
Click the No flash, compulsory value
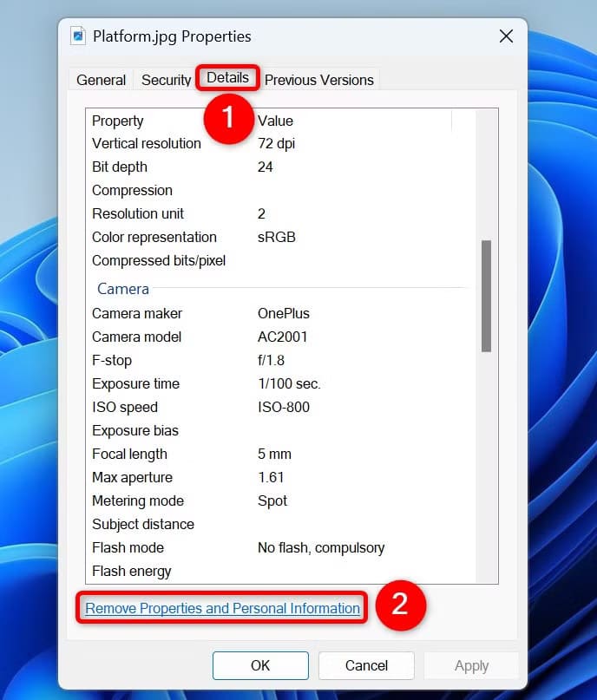point(320,547)
